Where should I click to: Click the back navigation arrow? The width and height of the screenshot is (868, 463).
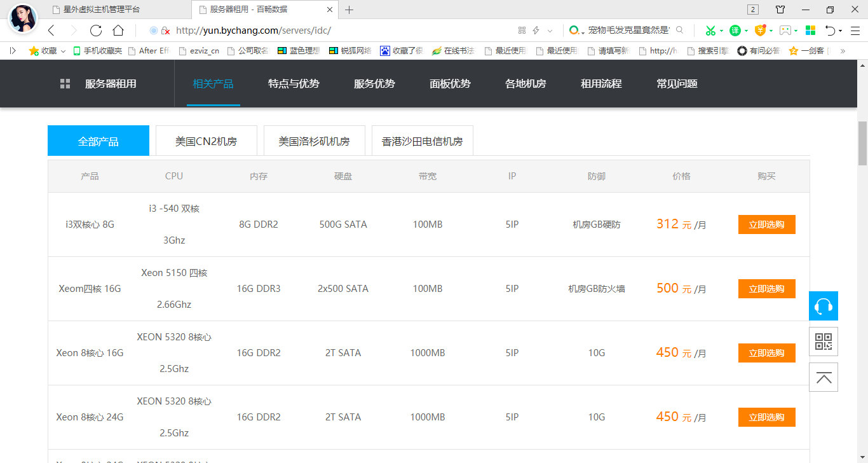point(51,31)
